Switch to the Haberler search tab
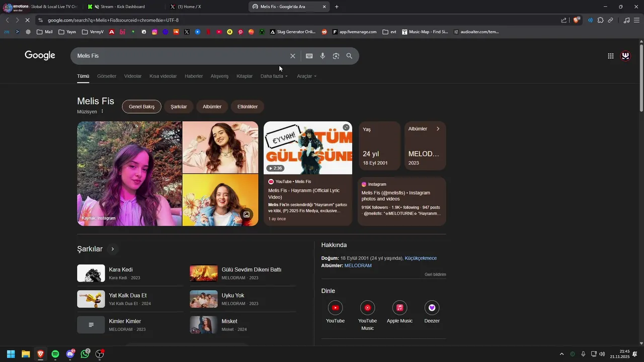Image resolution: width=644 pixels, height=362 pixels. click(194, 76)
